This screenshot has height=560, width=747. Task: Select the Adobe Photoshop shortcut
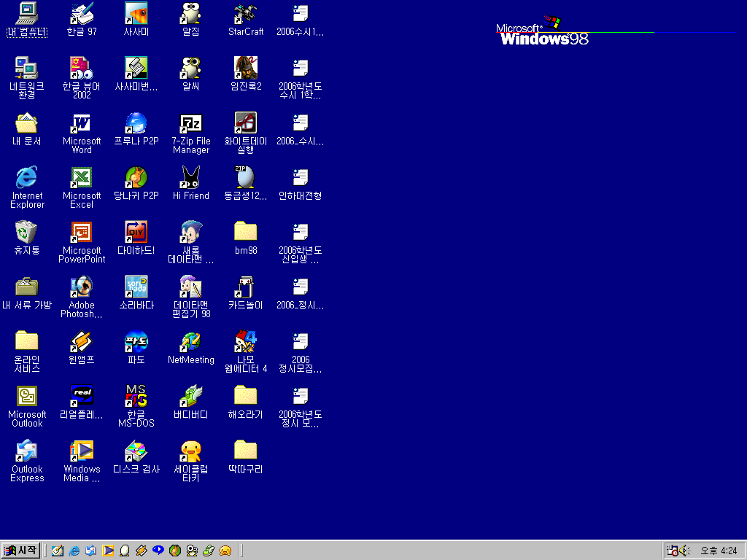tap(82, 297)
